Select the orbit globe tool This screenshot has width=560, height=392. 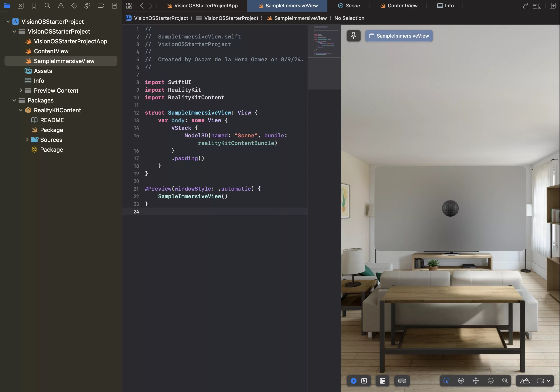[490, 381]
